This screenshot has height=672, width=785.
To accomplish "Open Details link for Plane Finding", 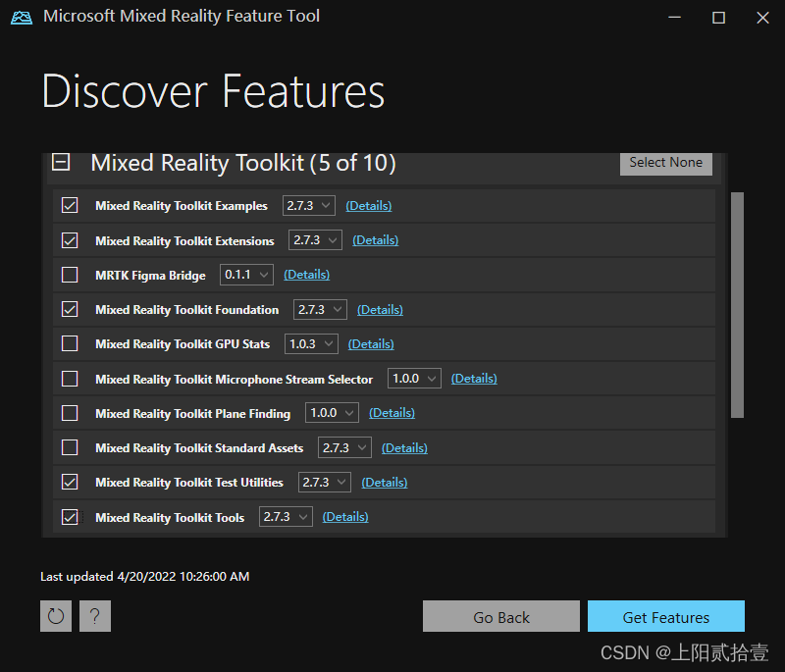I will click(392, 413).
